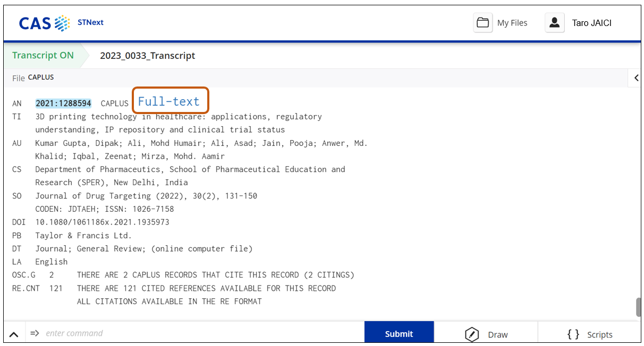
Task: Click the LA English language field
Action: click(x=40, y=262)
